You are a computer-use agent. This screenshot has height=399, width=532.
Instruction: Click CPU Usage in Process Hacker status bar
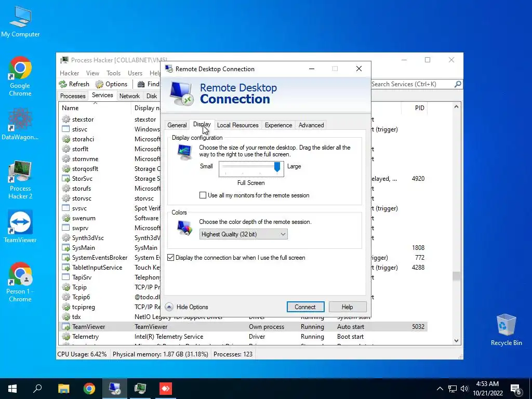[82, 354]
